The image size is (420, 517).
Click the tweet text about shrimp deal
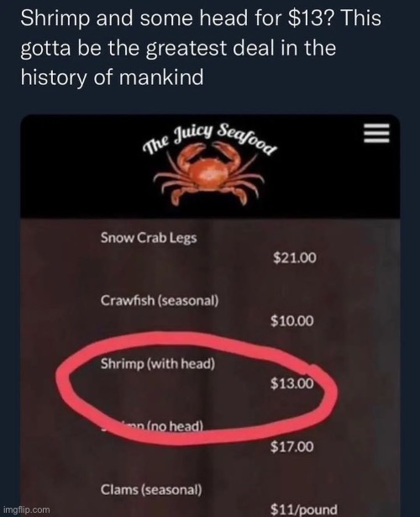pyautogui.click(x=201, y=47)
